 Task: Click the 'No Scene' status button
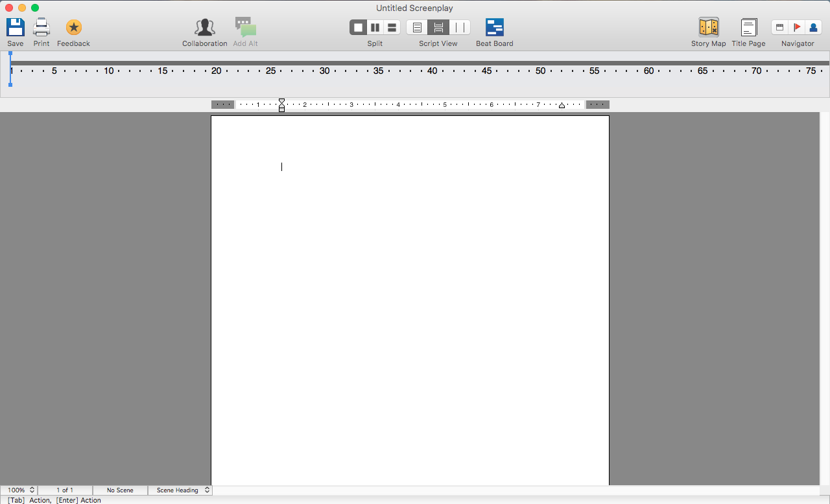click(120, 490)
